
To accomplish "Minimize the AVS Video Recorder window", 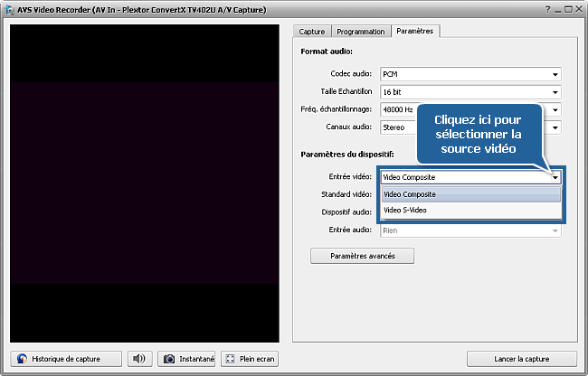I will click(558, 10).
